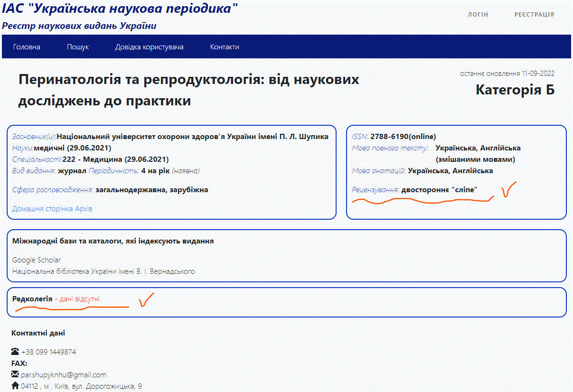Click the останнє оновлення 11-09-2022 date
The image size is (573, 392).
point(507,74)
